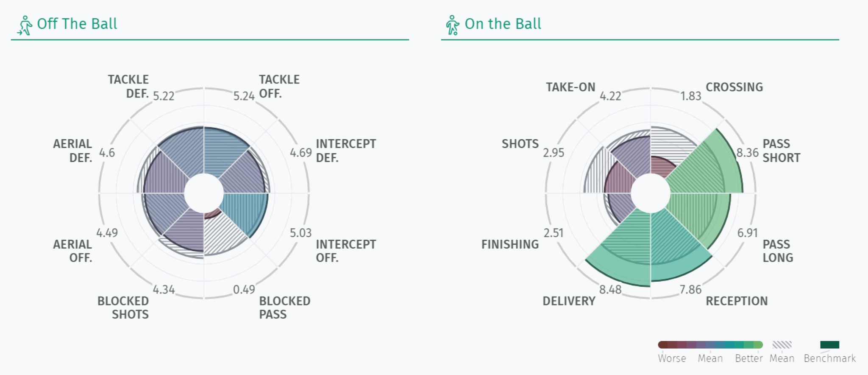Screen dimensions: 868x375
Task: Select the Worse-to-Better color gradient bar
Action: coord(710,344)
